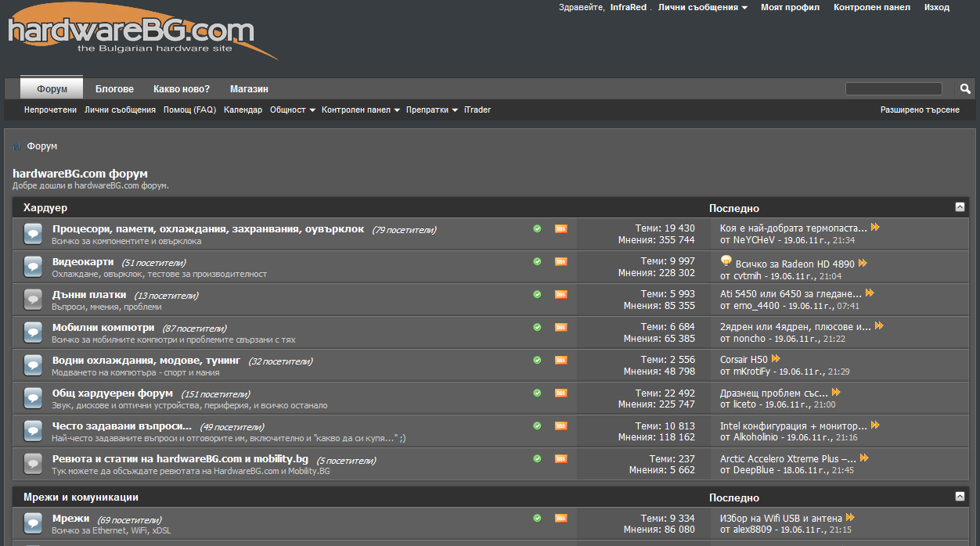Click the Изход logout link
This screenshot has height=546, width=980.
(x=937, y=7)
